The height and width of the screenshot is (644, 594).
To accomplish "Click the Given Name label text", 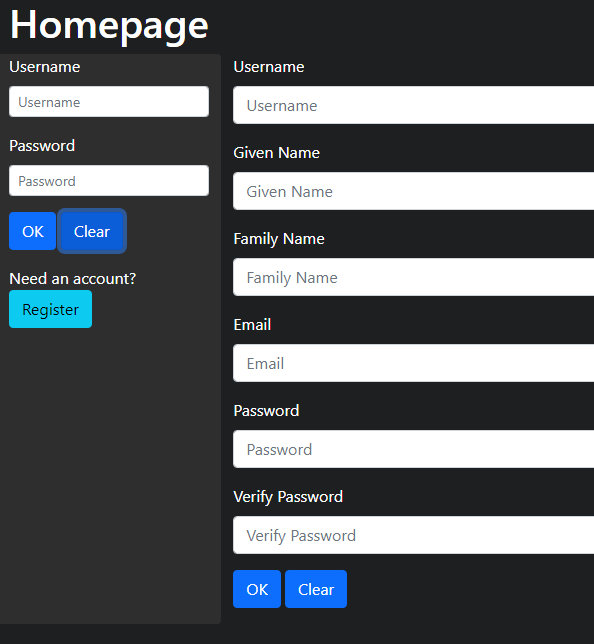I will pyautogui.click(x=276, y=153).
